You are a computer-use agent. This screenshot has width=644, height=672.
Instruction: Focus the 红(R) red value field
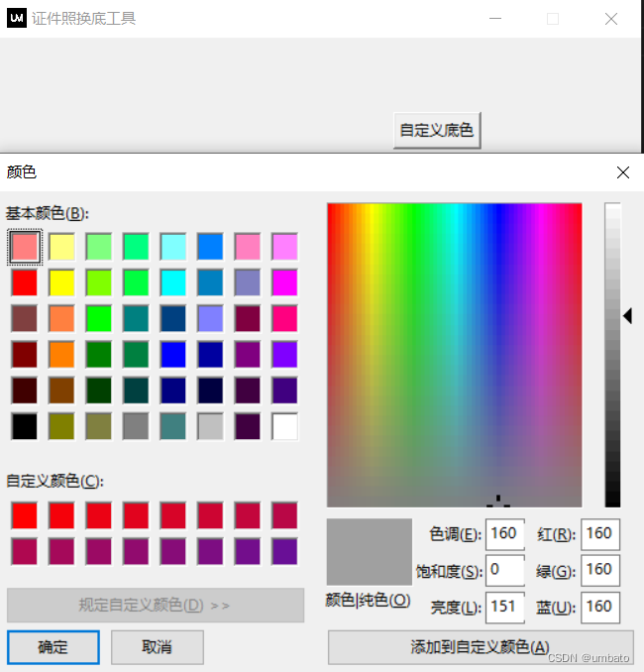point(600,534)
